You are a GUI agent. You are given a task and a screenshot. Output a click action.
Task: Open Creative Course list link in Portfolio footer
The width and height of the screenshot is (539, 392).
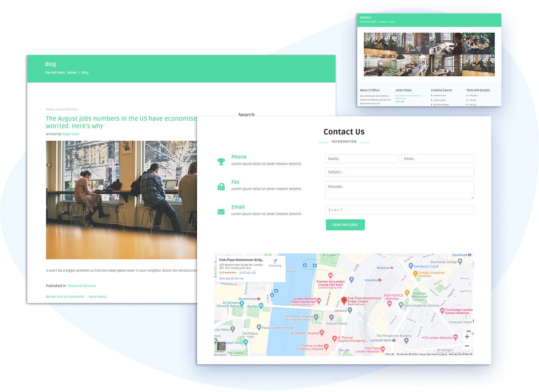439,96
